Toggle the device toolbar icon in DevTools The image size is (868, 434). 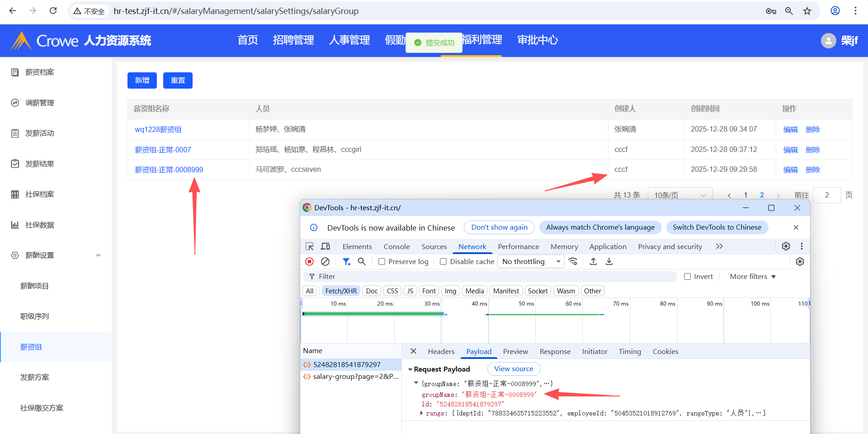[x=325, y=246]
